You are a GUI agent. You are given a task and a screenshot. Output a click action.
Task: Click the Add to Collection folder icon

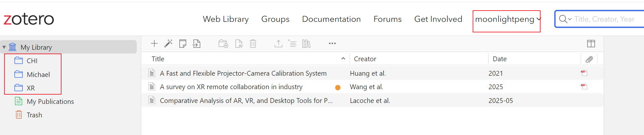pos(223,44)
